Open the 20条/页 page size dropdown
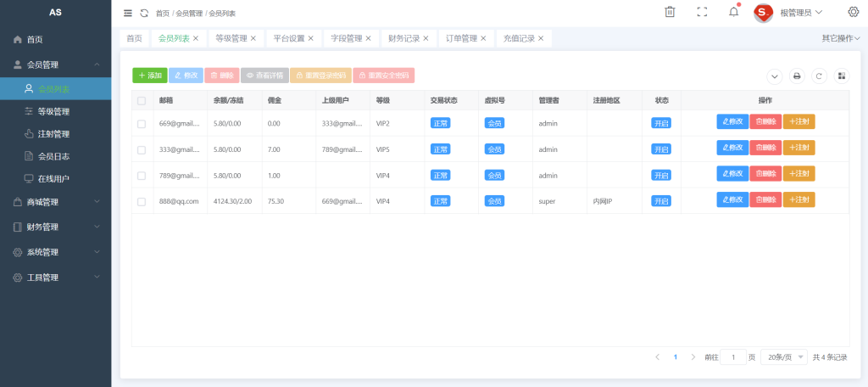The height and width of the screenshot is (387, 868). [x=783, y=357]
